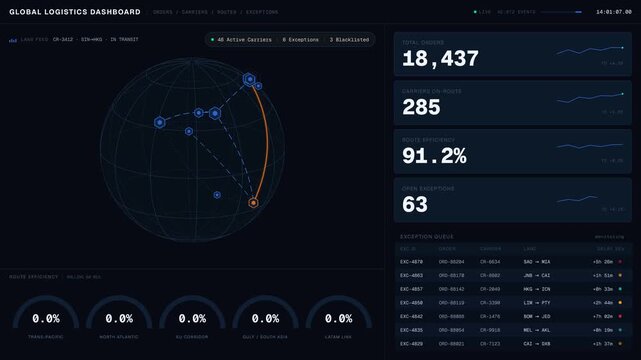Viewport: 641px width, 360px height.
Task: Select the row 'EXC-4857'
Action: pos(513,289)
